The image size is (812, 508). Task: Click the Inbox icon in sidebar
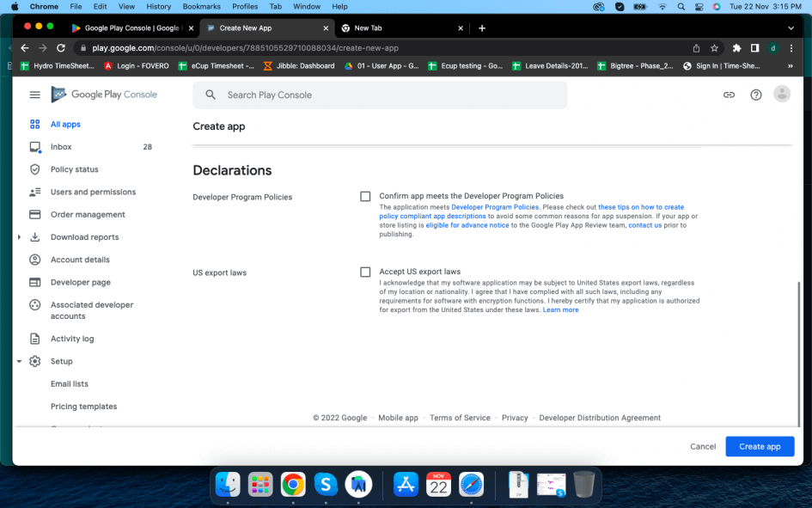coord(35,147)
